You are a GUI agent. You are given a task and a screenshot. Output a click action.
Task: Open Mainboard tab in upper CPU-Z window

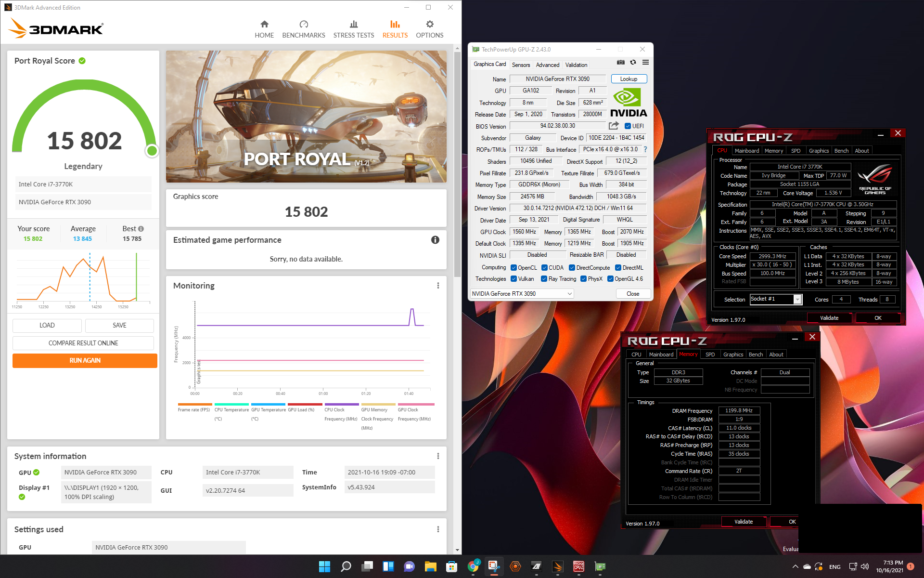746,151
